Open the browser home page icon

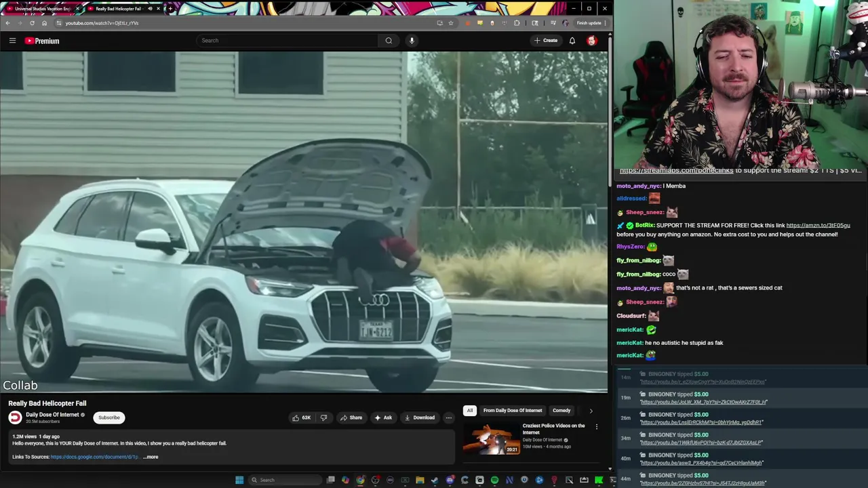coord(44,23)
